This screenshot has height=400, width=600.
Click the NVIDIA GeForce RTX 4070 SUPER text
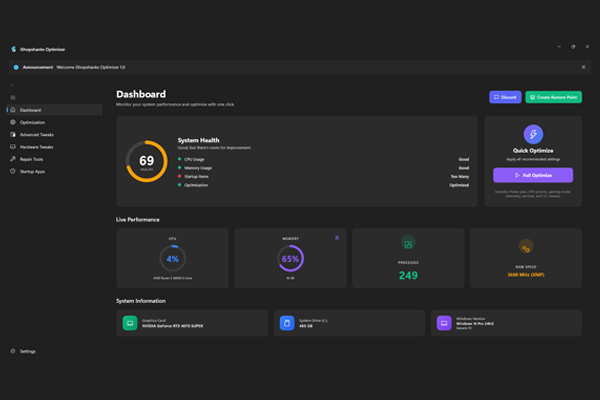click(173, 326)
